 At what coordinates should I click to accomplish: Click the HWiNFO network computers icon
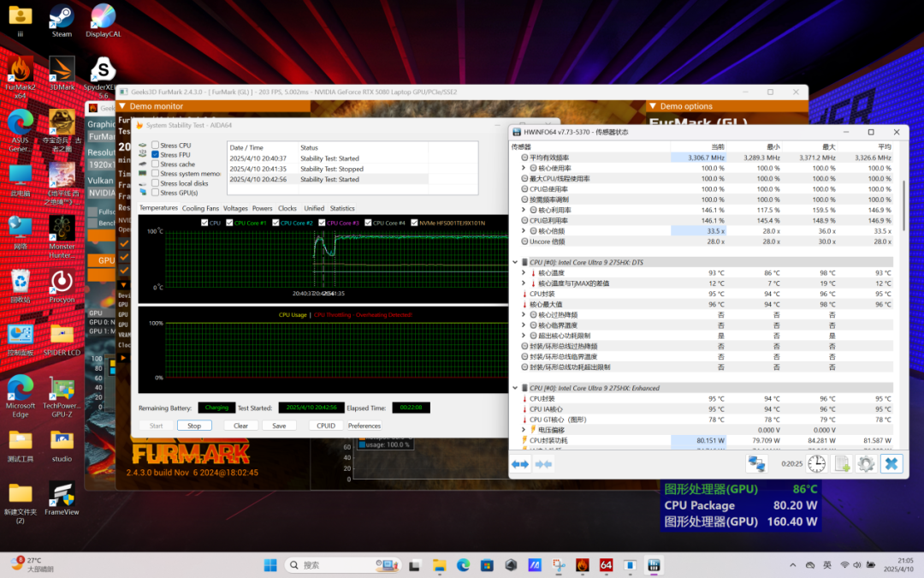pyautogui.click(x=756, y=463)
